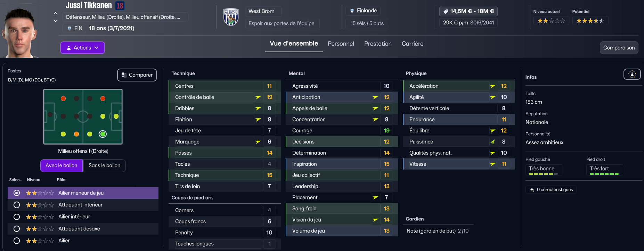Click the sparkle icon next to 0 caractéristiques
This screenshot has height=251, width=644.
(x=532, y=190)
